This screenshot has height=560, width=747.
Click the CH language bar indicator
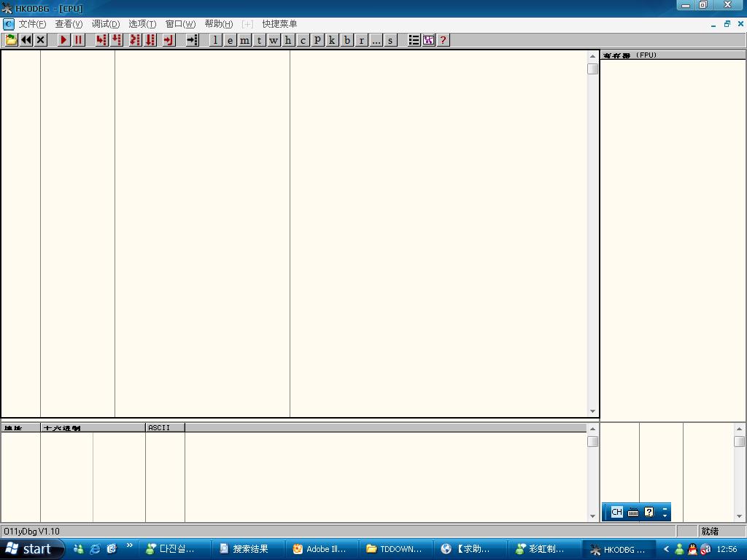pyautogui.click(x=617, y=512)
